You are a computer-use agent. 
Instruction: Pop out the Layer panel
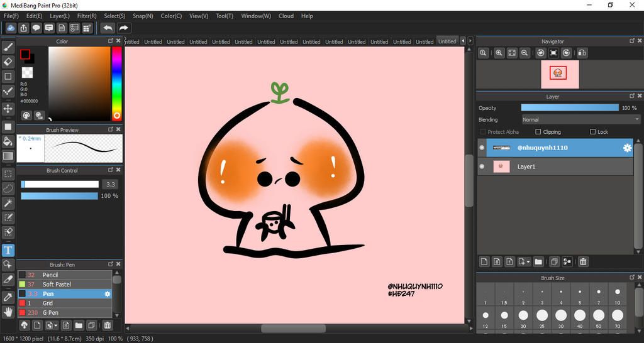point(632,96)
